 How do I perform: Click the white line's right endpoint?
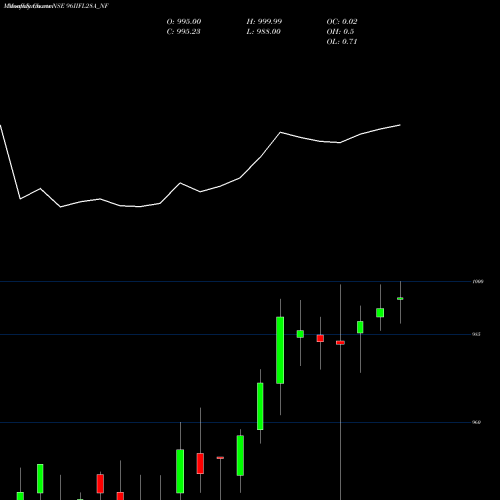coord(400,125)
